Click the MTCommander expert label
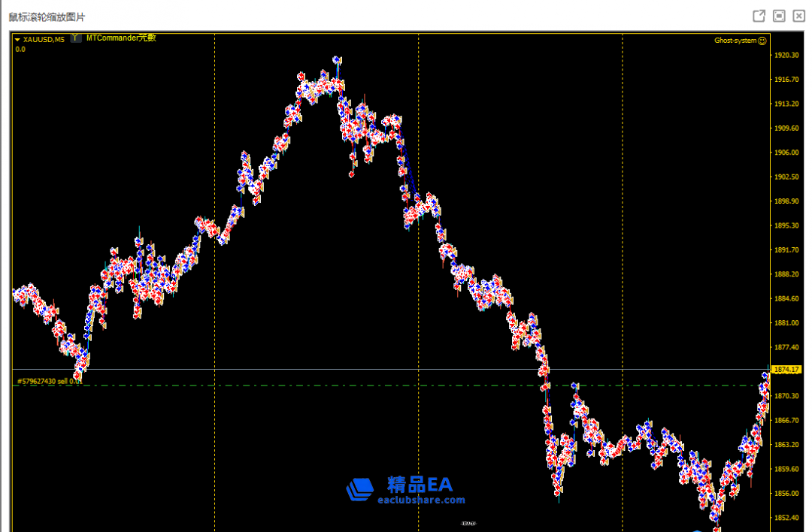812x532 pixels. (x=121, y=38)
